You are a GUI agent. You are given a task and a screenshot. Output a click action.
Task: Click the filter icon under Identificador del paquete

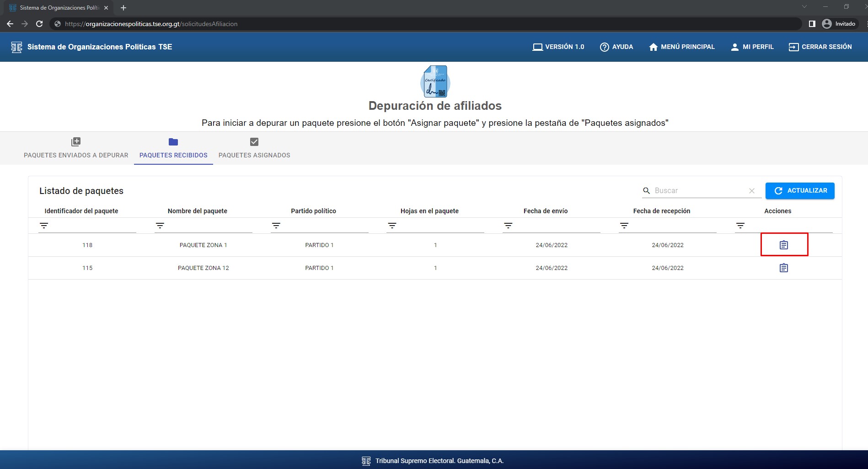pyautogui.click(x=44, y=226)
